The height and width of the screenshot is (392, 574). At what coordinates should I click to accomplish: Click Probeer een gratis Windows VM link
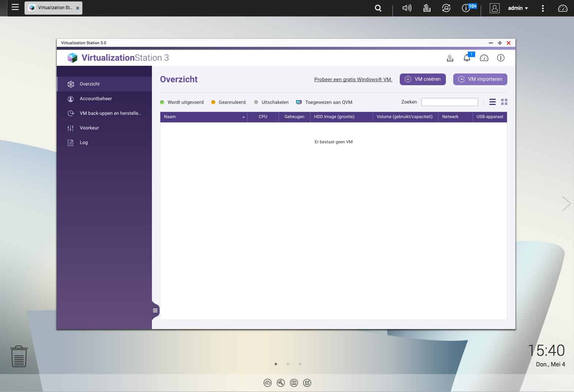tap(353, 79)
